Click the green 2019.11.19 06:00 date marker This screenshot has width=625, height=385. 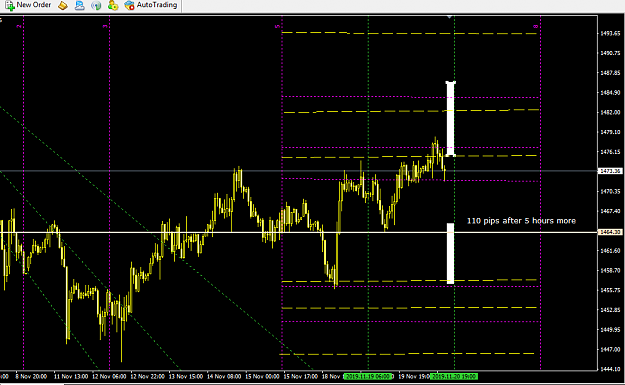coord(368,376)
